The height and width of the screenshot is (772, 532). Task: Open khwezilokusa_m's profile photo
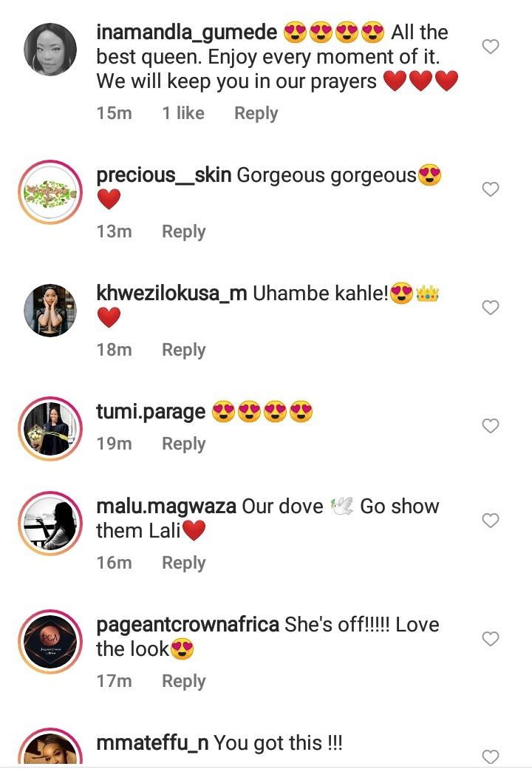(50, 310)
